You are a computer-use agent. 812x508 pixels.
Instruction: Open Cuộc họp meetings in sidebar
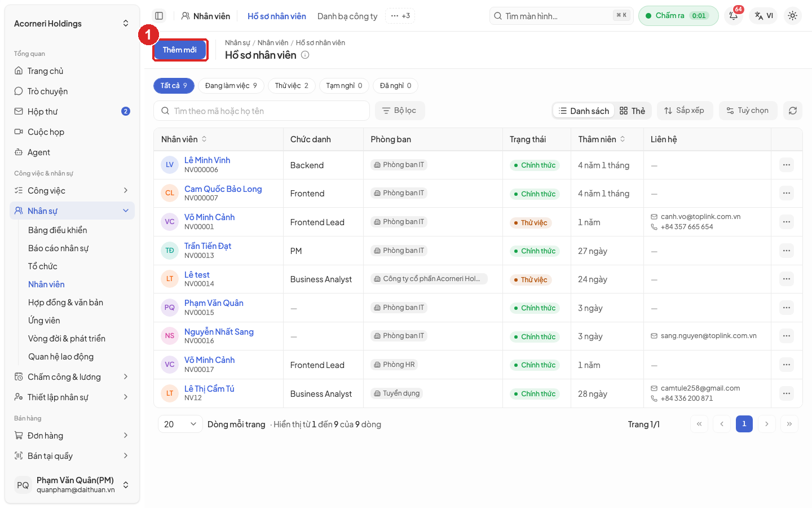click(72, 132)
